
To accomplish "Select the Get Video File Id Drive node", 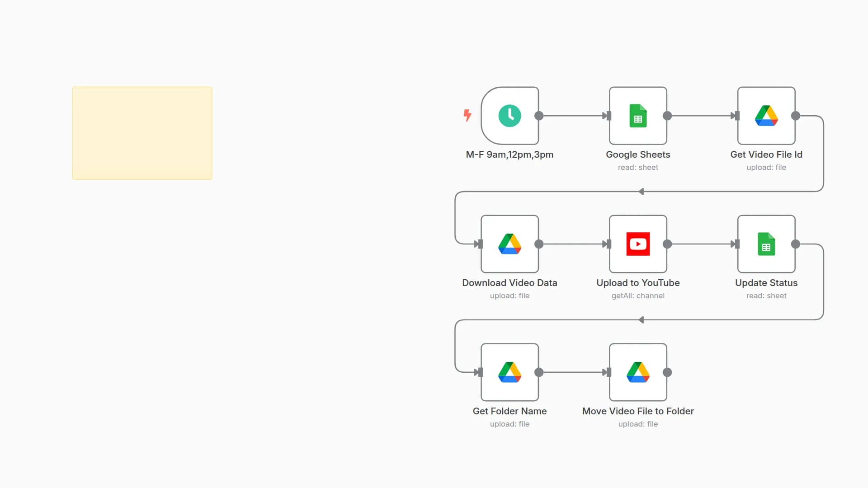I will coord(766,116).
